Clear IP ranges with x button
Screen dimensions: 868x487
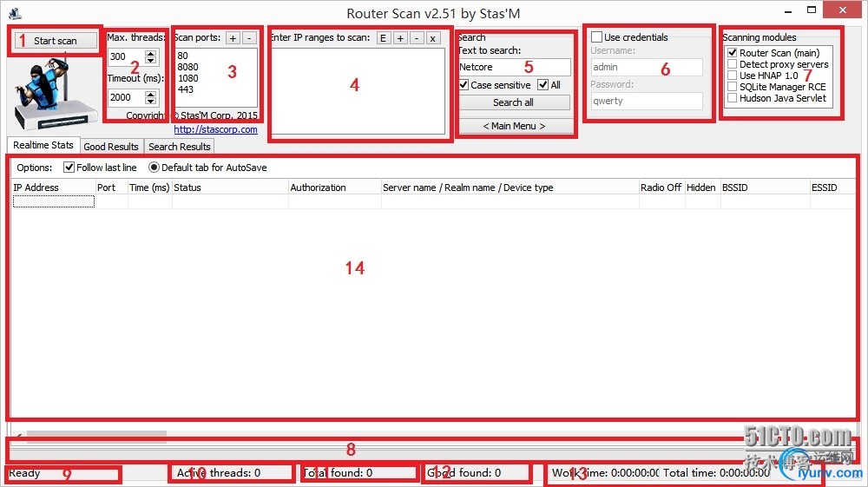[x=433, y=38]
